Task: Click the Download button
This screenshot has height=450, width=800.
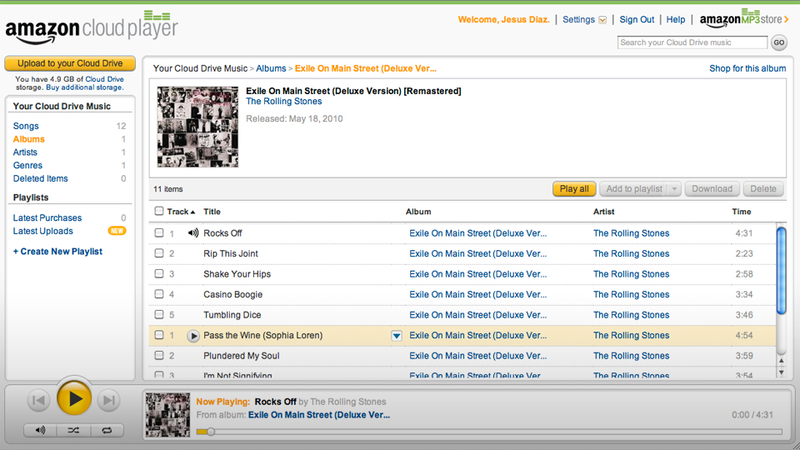Action: [712, 189]
